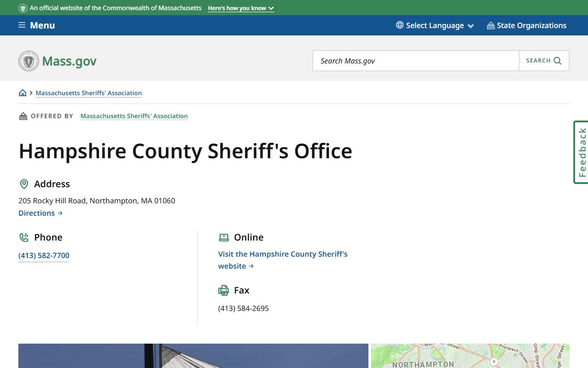
Task: Click the State Organizations building icon
Action: 491,25
